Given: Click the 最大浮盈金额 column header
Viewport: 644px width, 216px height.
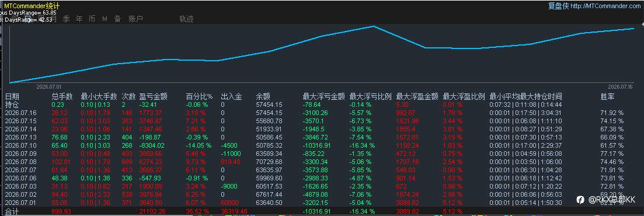Looking at the screenshot, I should [417, 96].
